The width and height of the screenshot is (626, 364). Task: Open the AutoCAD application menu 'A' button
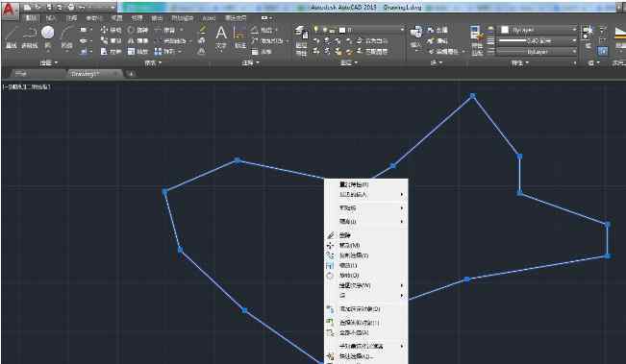coord(9,10)
